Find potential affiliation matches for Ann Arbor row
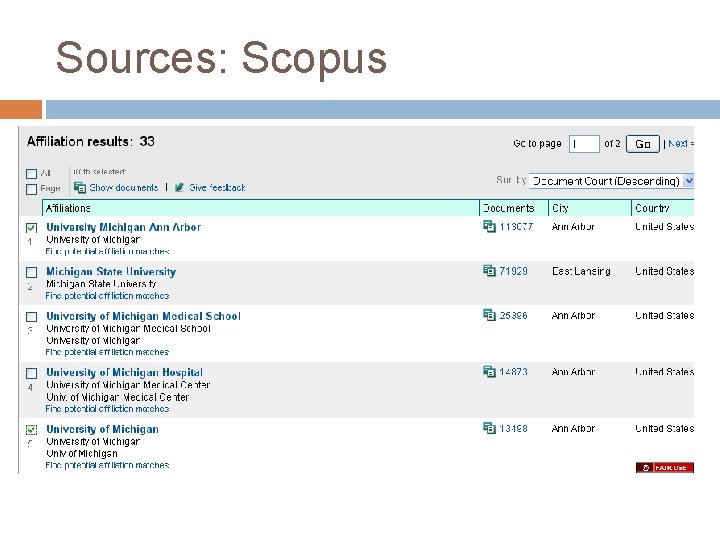Viewport: 720px width, 540px height. [107, 251]
